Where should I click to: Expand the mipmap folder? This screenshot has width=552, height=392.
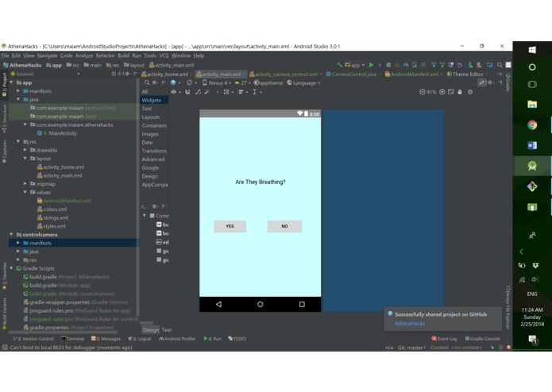pos(25,183)
